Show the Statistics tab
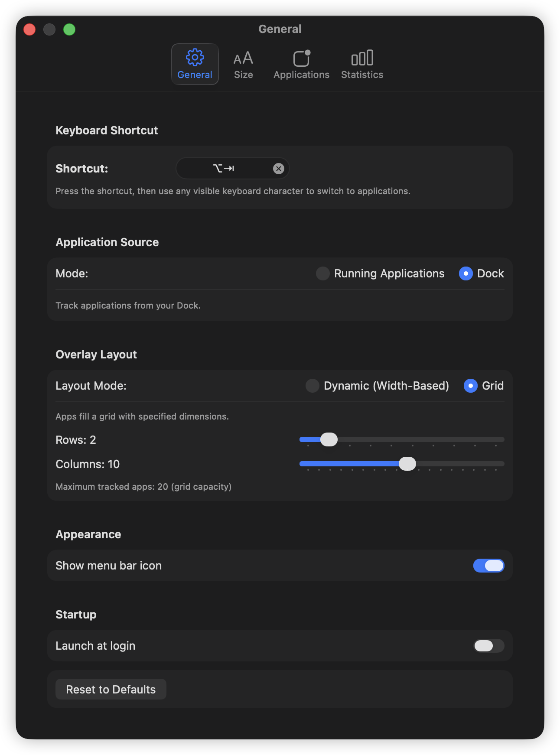 [362, 64]
